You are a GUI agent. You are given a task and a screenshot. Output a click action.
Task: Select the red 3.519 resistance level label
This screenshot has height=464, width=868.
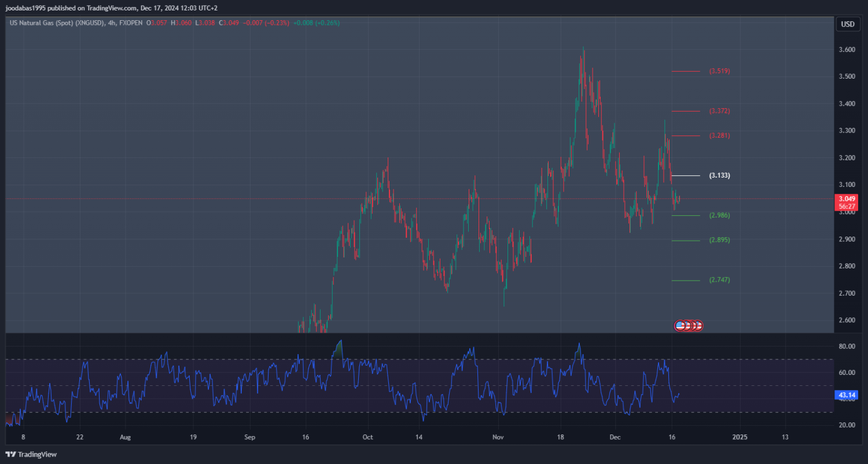click(719, 71)
